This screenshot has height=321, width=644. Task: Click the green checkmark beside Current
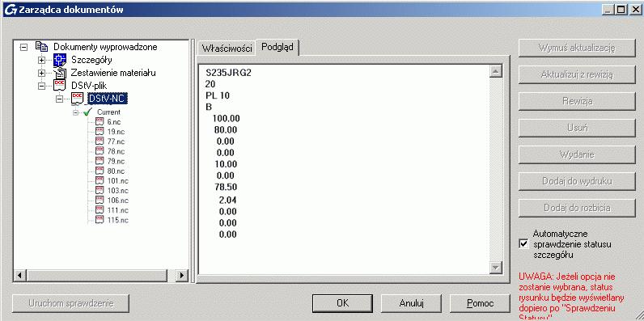[x=87, y=112]
